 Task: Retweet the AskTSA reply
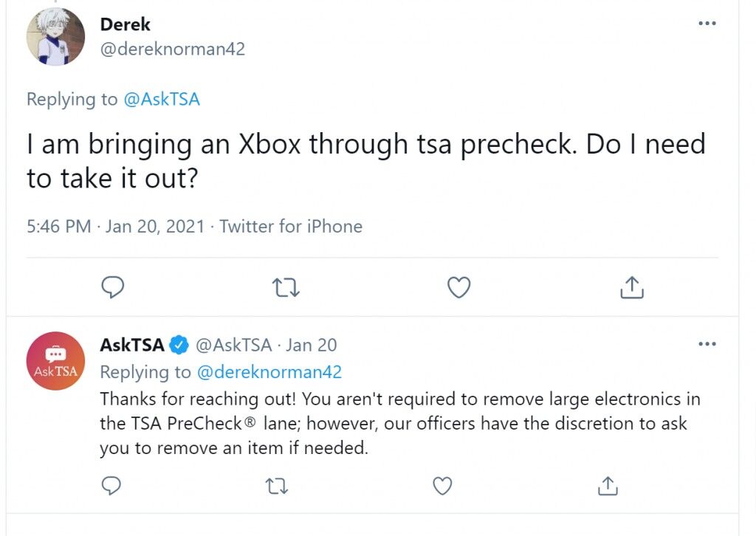tap(278, 487)
